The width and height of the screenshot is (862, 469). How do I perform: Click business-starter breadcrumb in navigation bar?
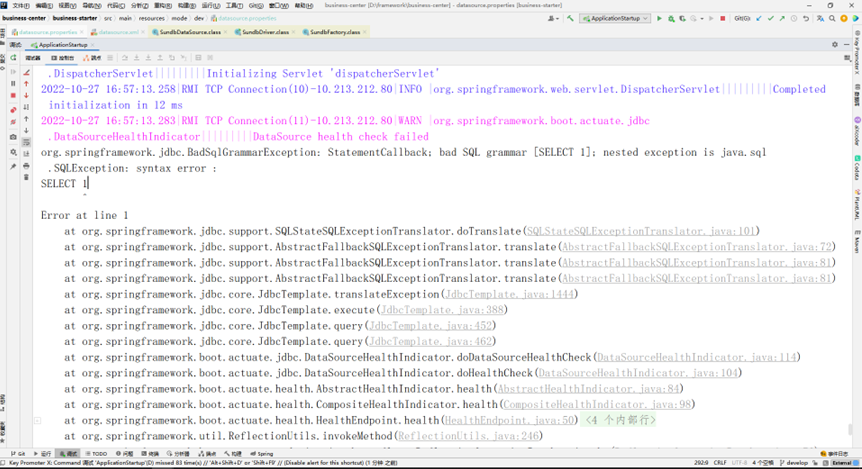tap(75, 18)
